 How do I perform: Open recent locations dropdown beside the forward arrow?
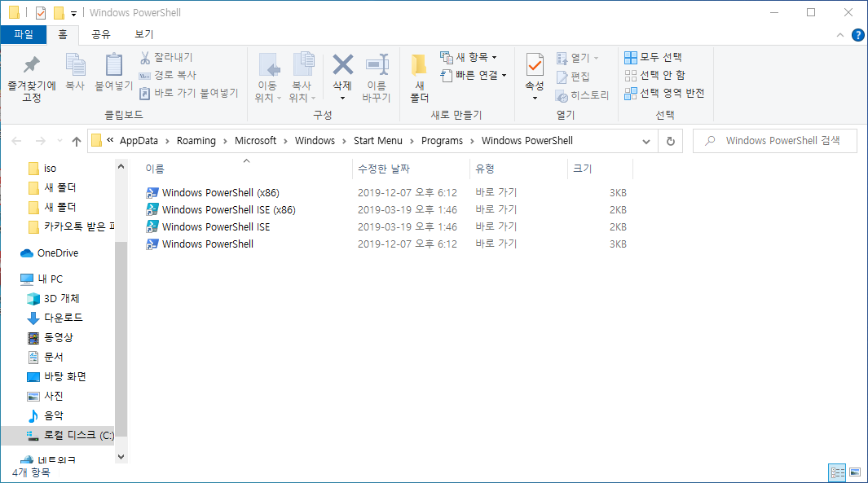pos(59,141)
